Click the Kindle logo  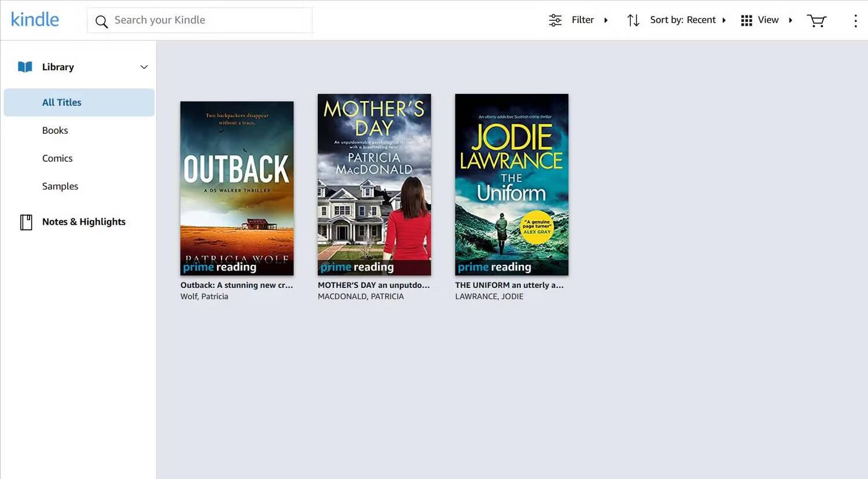point(35,20)
